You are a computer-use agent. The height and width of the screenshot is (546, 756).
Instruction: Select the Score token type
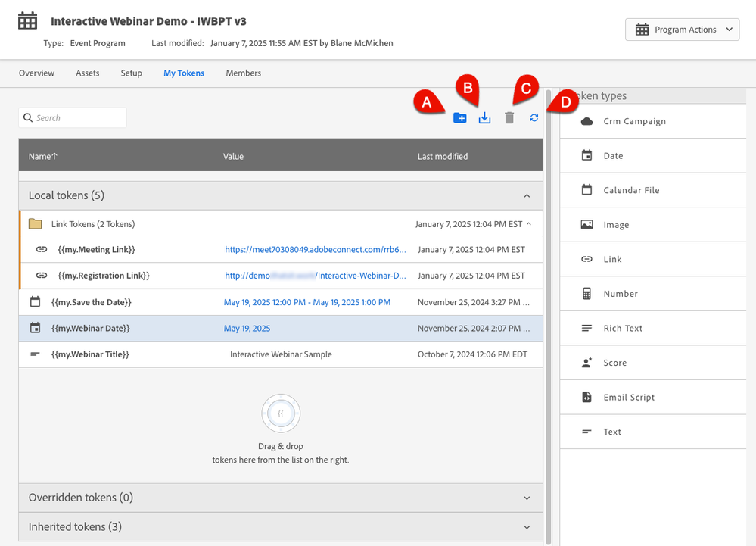pyautogui.click(x=653, y=363)
